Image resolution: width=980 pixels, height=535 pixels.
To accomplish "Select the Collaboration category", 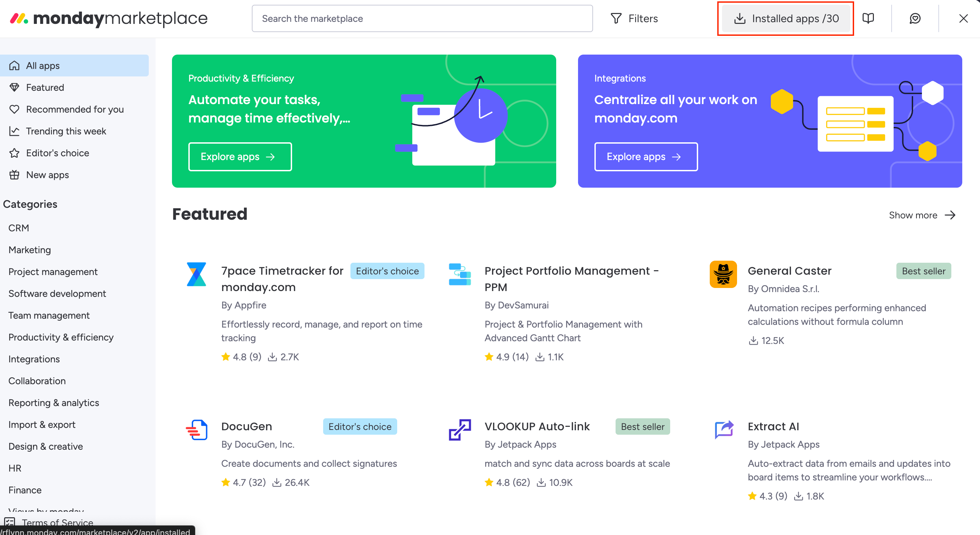I will (37, 381).
